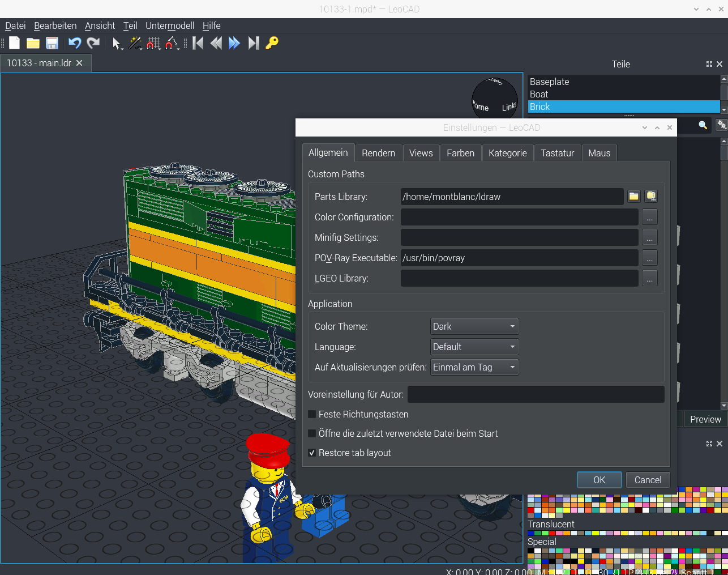Switch to the Rendern tab
This screenshot has height=575, width=728.
[x=378, y=153]
